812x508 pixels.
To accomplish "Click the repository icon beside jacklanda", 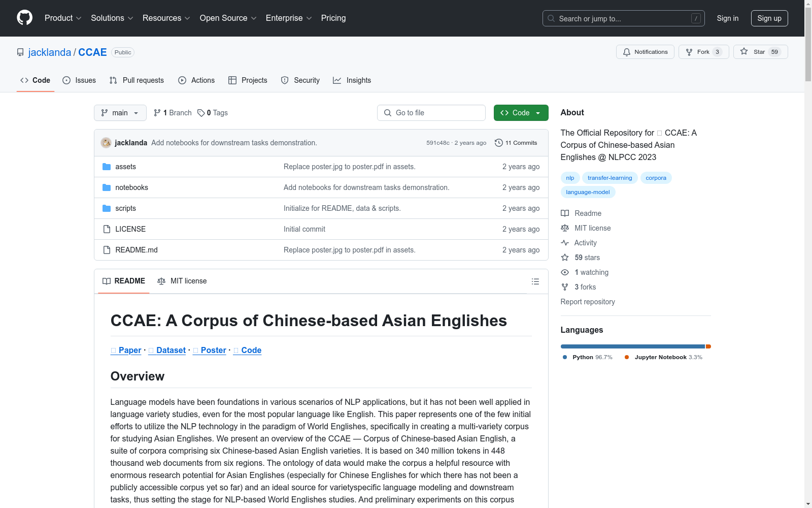I will click(20, 52).
